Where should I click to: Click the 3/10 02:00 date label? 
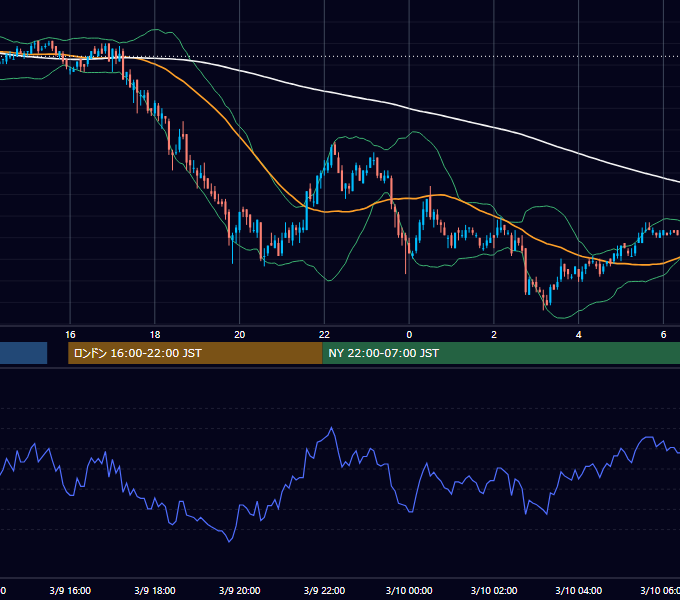pos(494,590)
